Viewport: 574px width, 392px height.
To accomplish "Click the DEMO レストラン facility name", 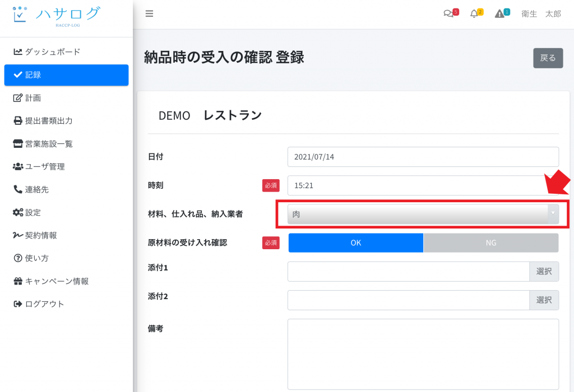I will pos(210,115).
